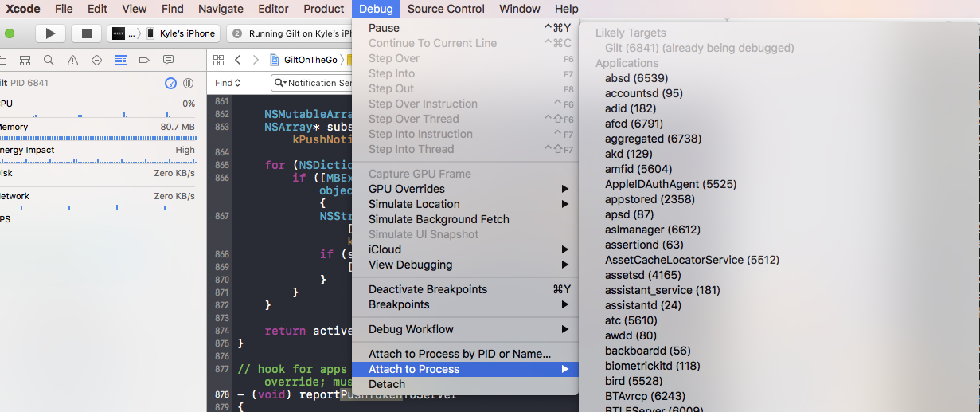Screen dimensions: 980x412
Task: Expand Debug Workflow submenu
Action: 465,329
